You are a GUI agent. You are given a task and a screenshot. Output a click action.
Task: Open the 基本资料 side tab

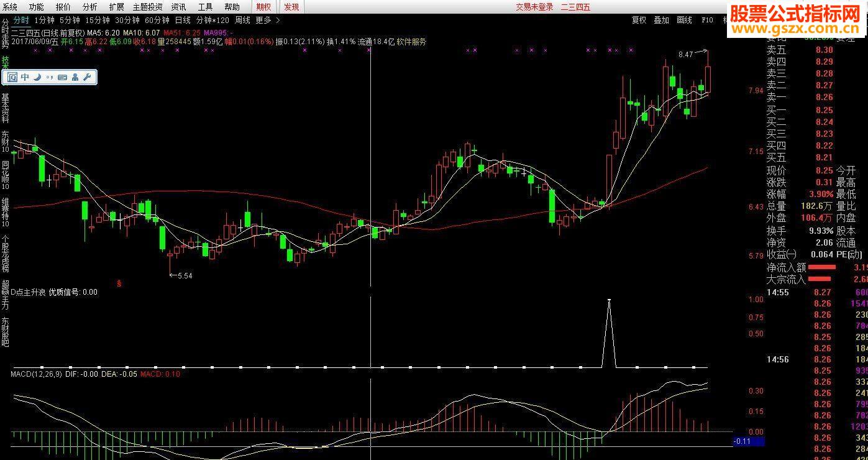tap(5, 109)
